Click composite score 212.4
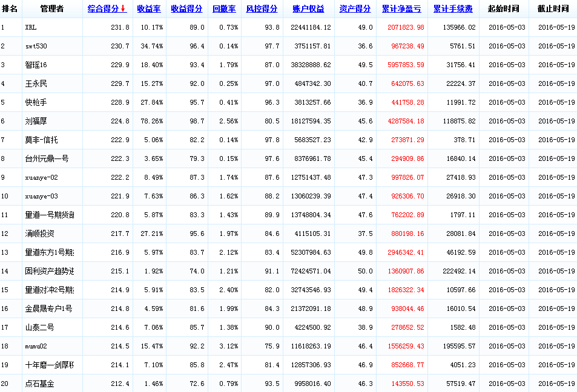Viewport: 577px width, 392px height. click(120, 384)
